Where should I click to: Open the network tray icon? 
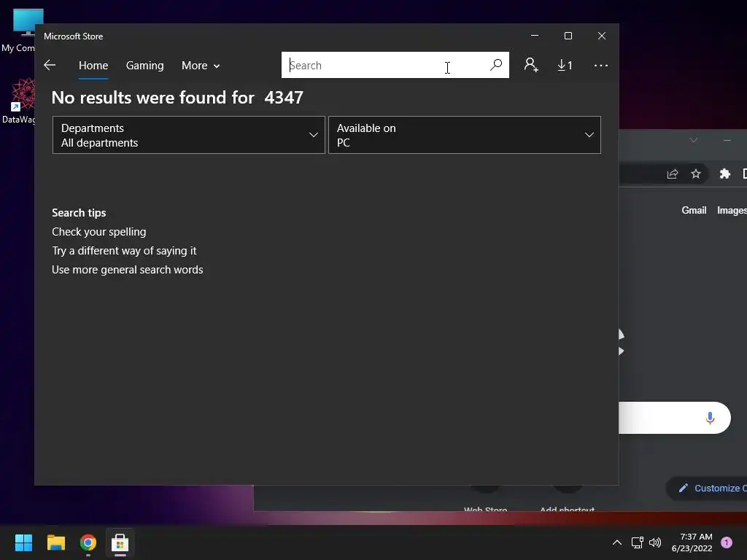637,542
